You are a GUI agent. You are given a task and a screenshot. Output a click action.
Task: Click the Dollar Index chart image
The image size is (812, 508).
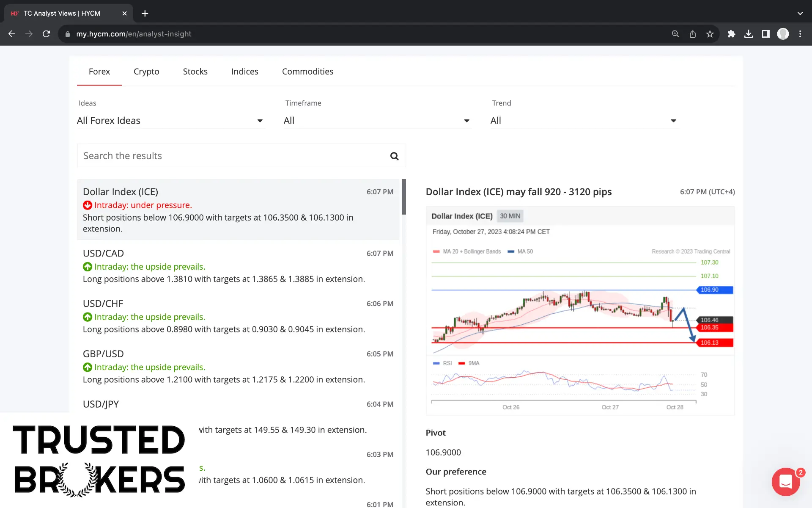coord(580,311)
